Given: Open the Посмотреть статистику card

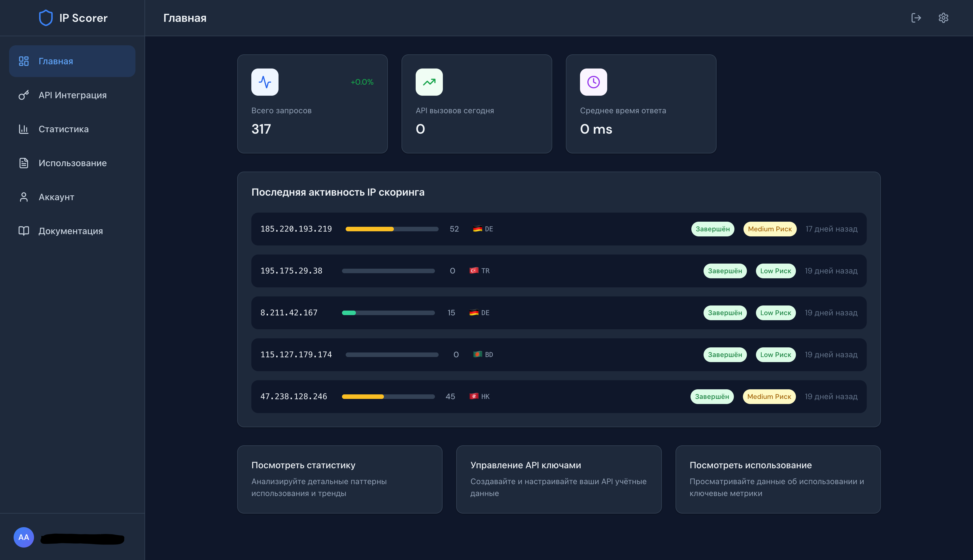Looking at the screenshot, I should pos(340,479).
